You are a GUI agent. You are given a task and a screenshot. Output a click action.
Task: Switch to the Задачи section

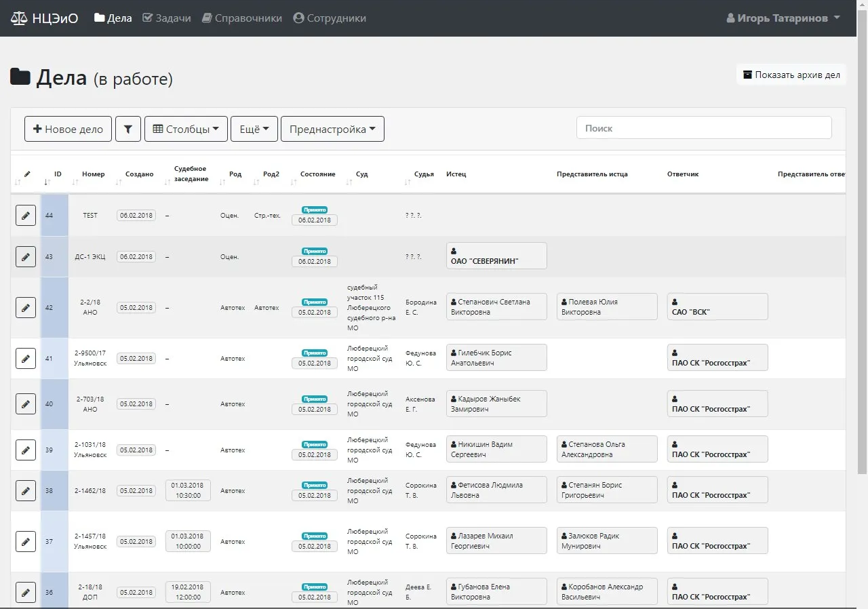[167, 18]
